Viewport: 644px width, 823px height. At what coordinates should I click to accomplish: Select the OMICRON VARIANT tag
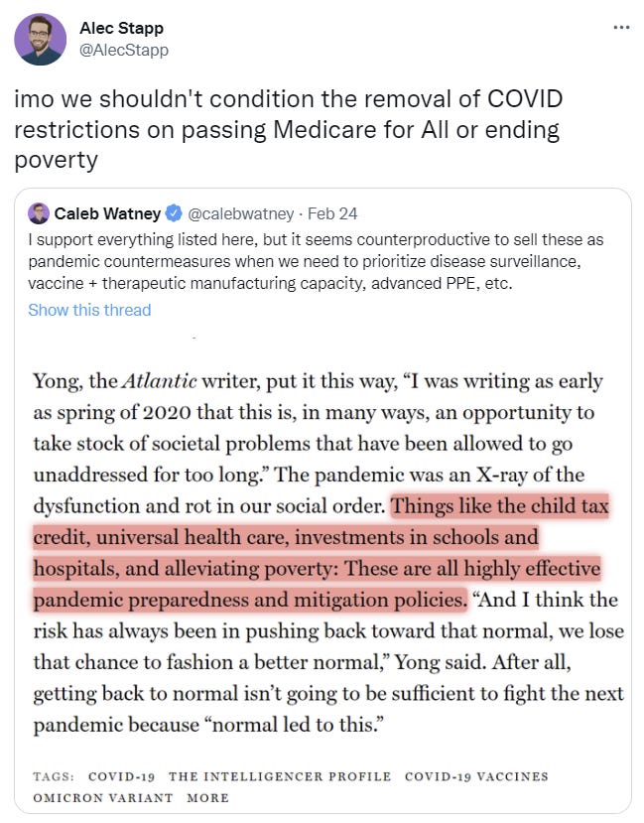pos(102,798)
